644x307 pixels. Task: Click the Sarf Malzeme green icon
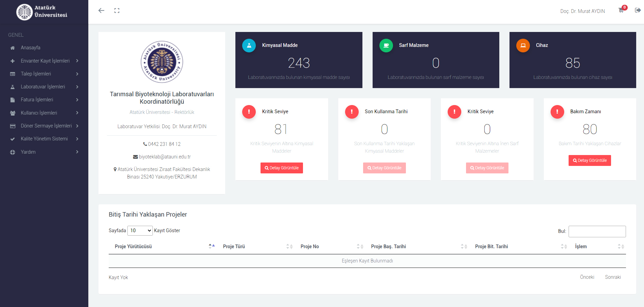[x=386, y=46]
